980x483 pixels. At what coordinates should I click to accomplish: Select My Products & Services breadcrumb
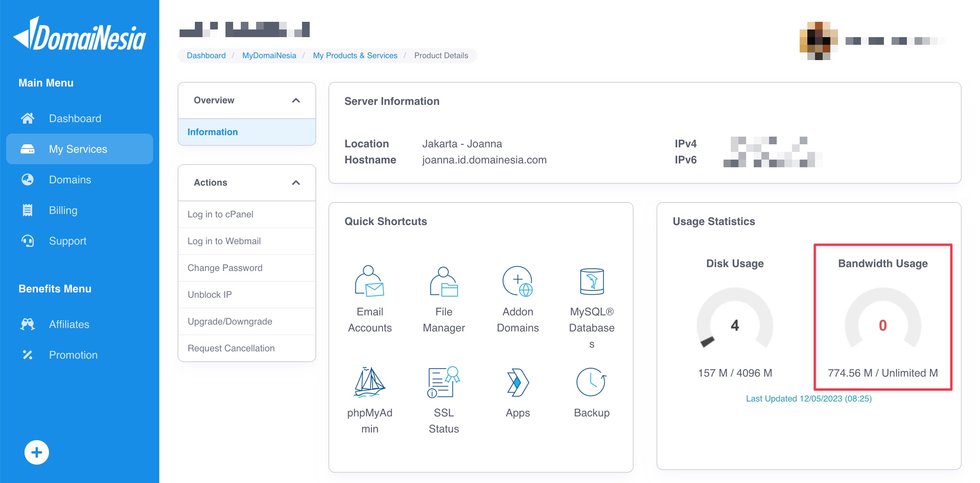(355, 55)
